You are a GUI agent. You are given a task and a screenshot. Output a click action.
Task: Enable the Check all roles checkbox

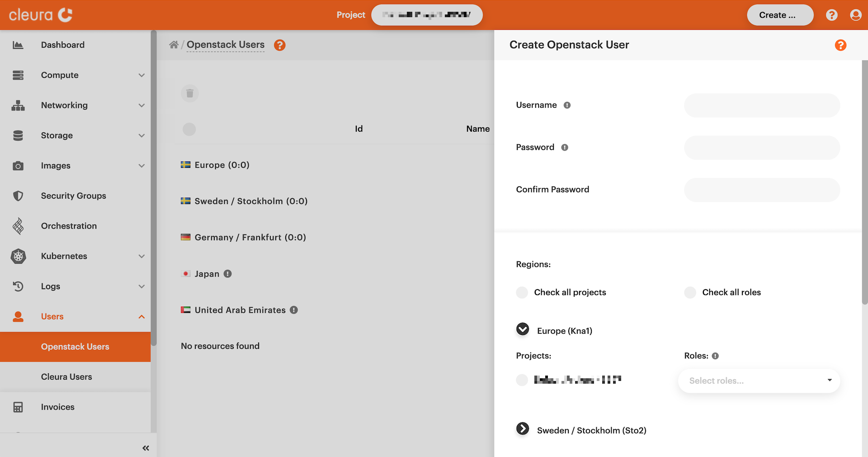click(690, 293)
